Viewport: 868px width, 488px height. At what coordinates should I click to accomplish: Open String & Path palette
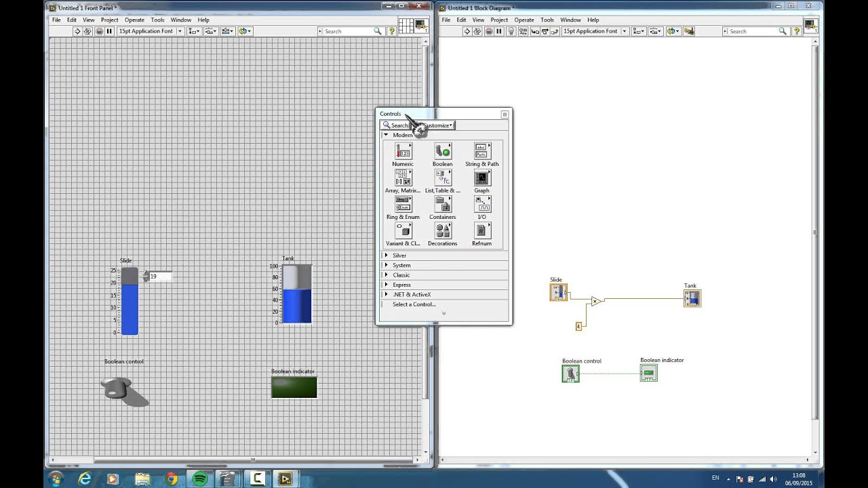tap(481, 155)
